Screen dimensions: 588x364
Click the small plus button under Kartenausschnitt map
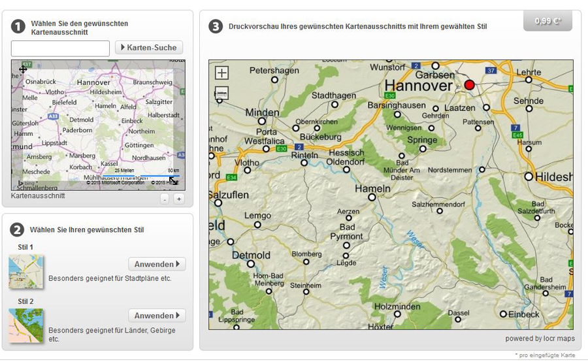[x=179, y=199]
